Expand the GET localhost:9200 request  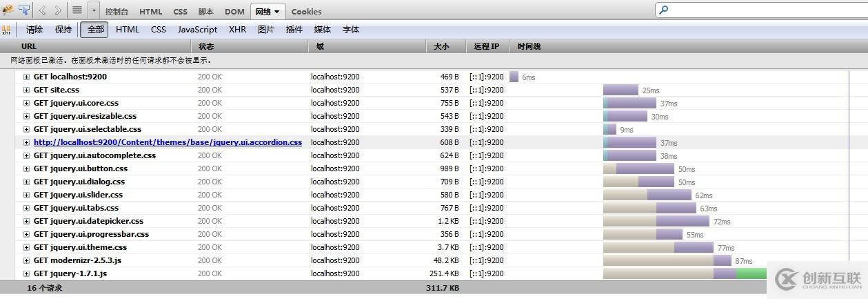click(27, 77)
